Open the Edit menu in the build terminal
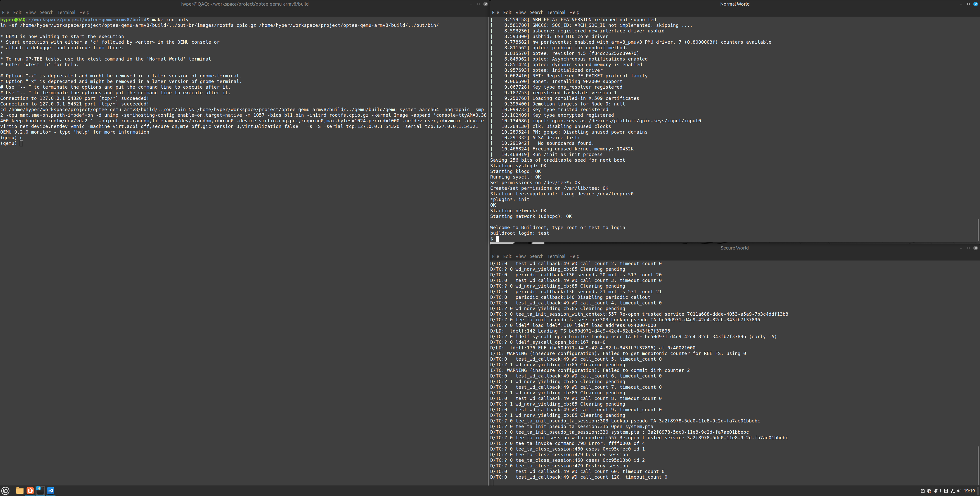Viewport: 980px width, 496px height. [17, 12]
